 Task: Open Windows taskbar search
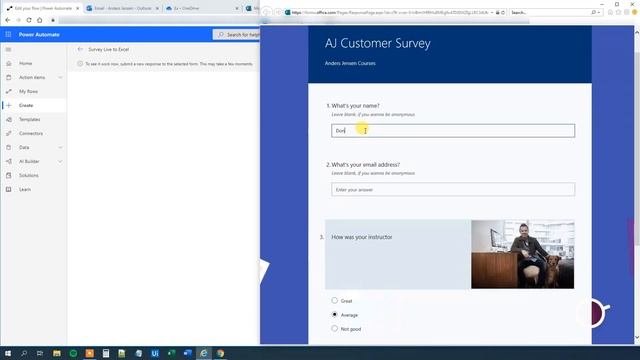24,353
